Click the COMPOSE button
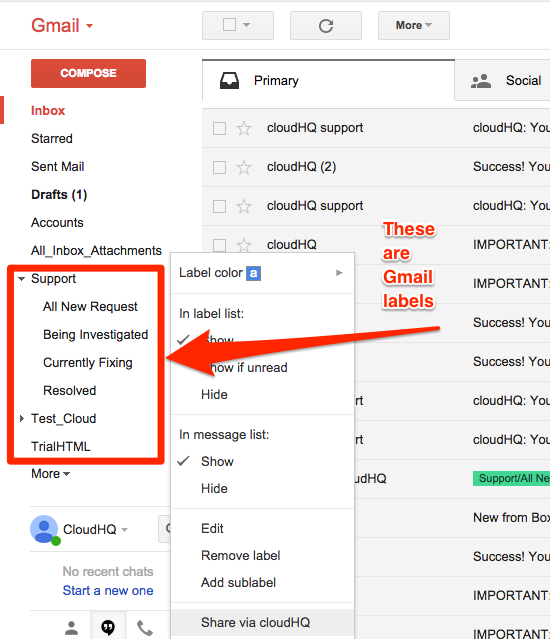 pyautogui.click(x=88, y=73)
